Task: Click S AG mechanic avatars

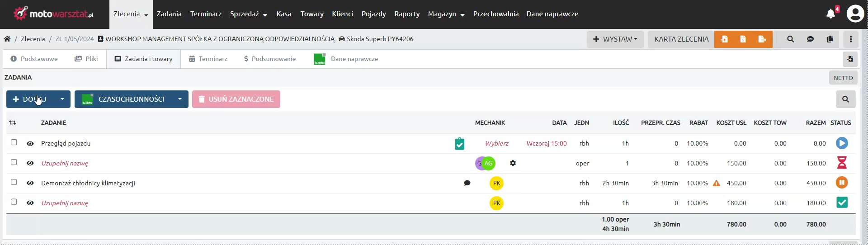Action: click(x=485, y=163)
